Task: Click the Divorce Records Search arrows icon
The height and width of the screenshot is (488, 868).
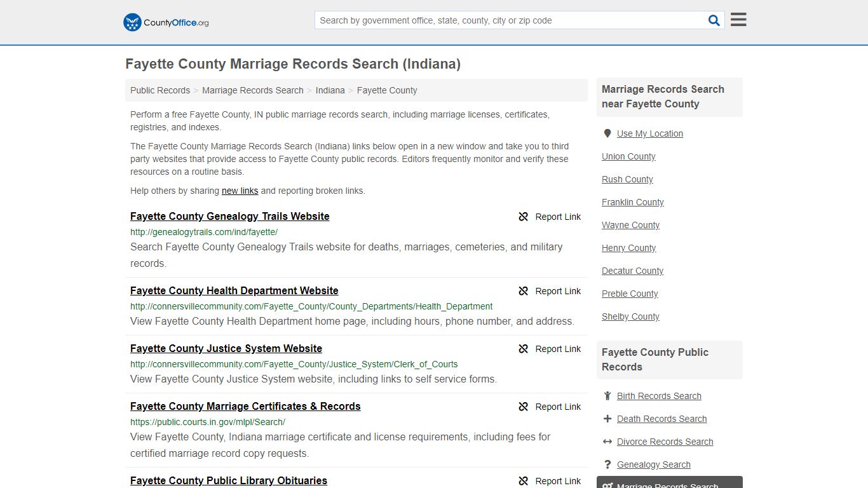Action: (x=607, y=442)
